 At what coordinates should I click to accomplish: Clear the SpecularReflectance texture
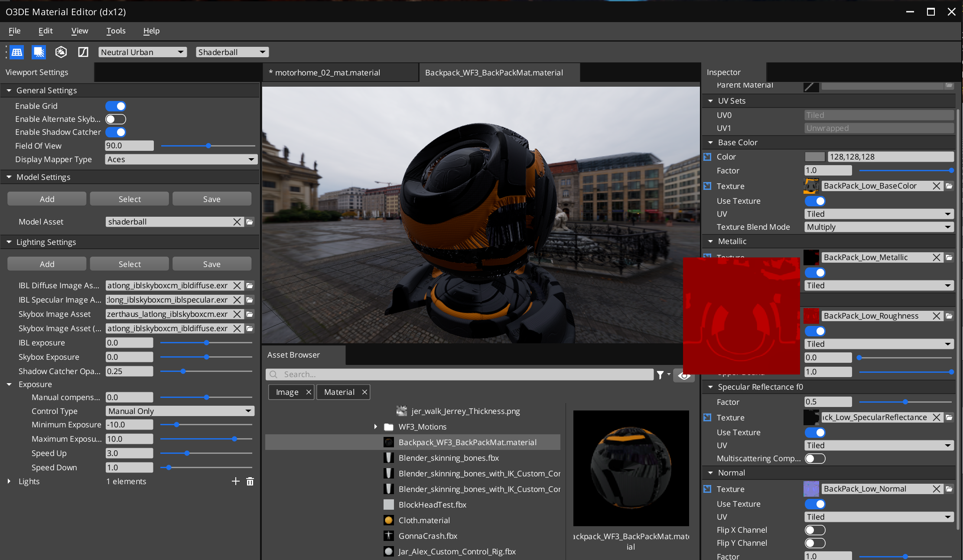tap(936, 417)
